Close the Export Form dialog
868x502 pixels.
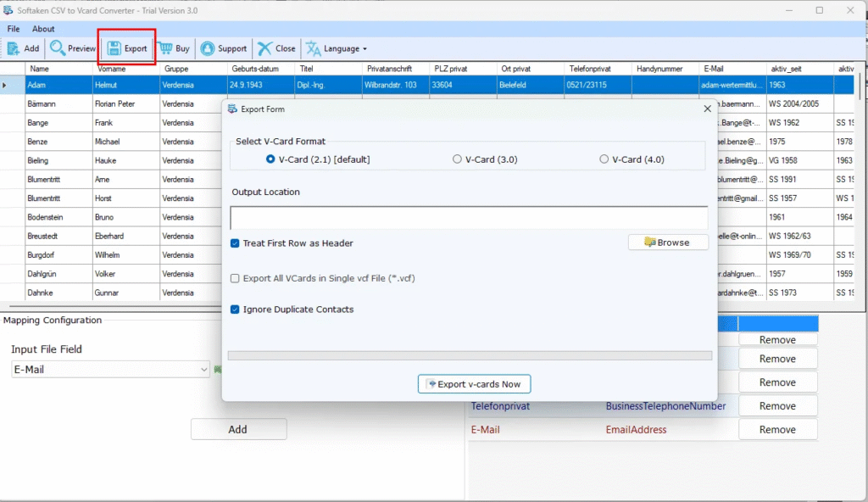[x=708, y=109]
